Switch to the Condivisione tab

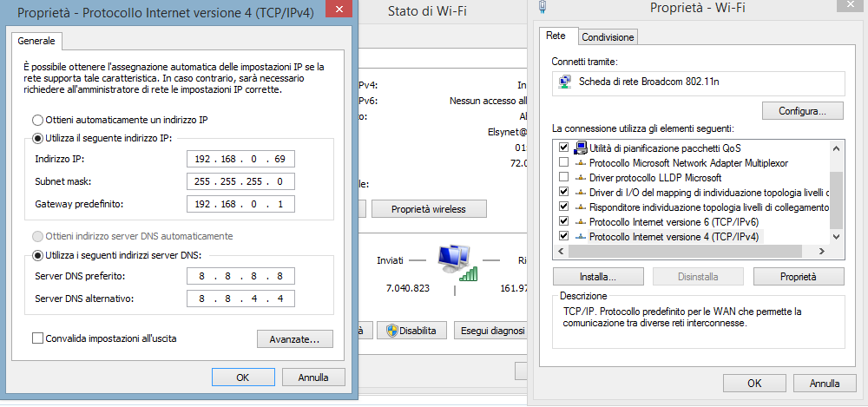[x=608, y=36]
